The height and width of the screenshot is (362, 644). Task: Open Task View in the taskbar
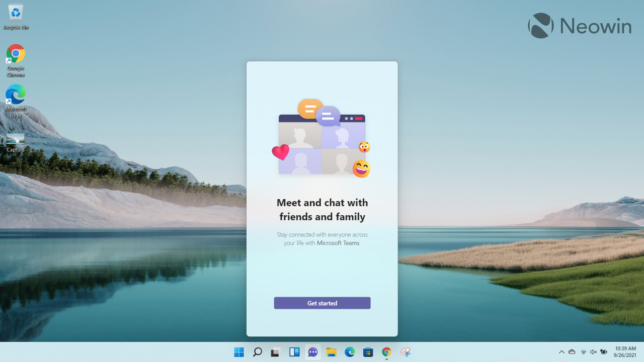click(x=276, y=352)
